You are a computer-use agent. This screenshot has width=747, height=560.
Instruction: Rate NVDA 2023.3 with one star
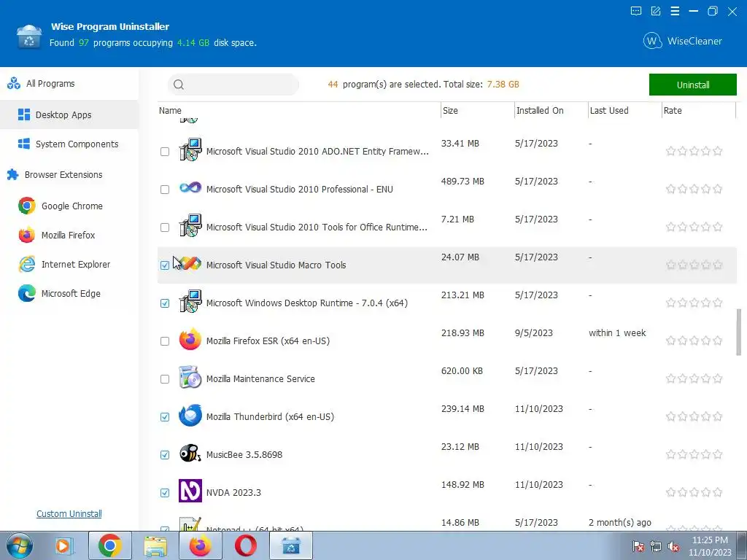click(x=671, y=492)
